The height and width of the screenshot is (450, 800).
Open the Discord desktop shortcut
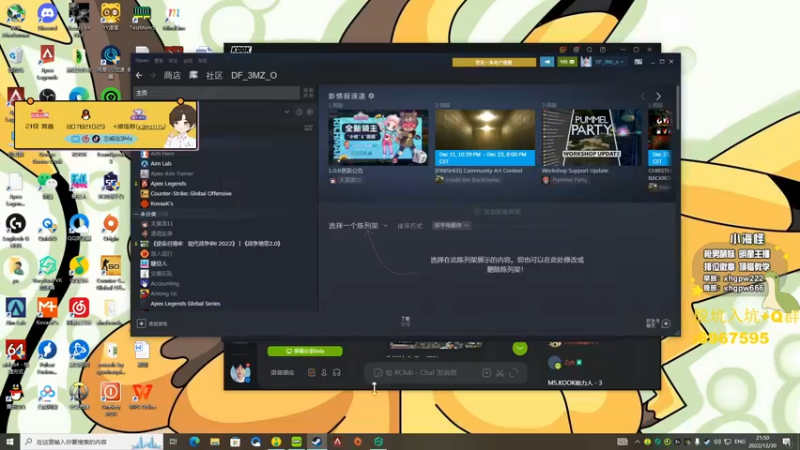pyautogui.click(x=47, y=17)
